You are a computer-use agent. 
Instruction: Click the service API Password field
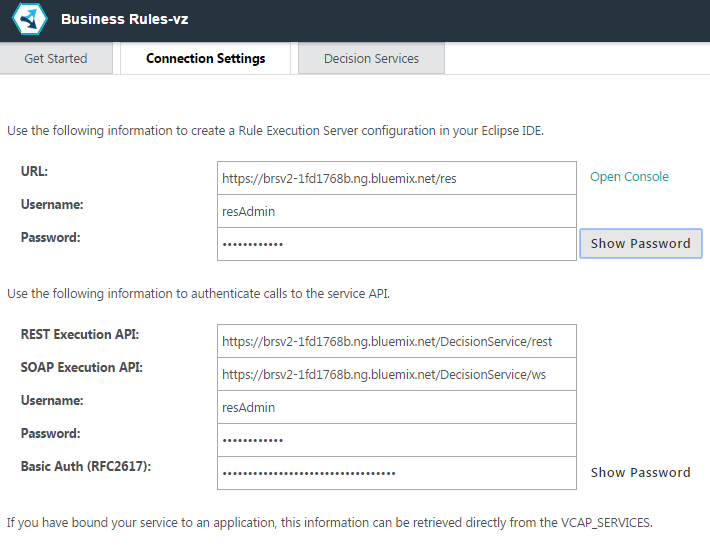point(397,440)
